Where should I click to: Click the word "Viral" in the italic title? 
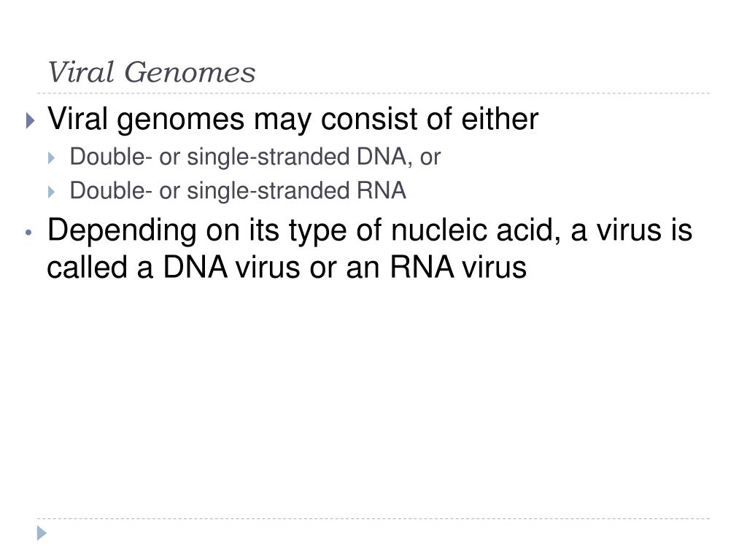[x=81, y=72]
